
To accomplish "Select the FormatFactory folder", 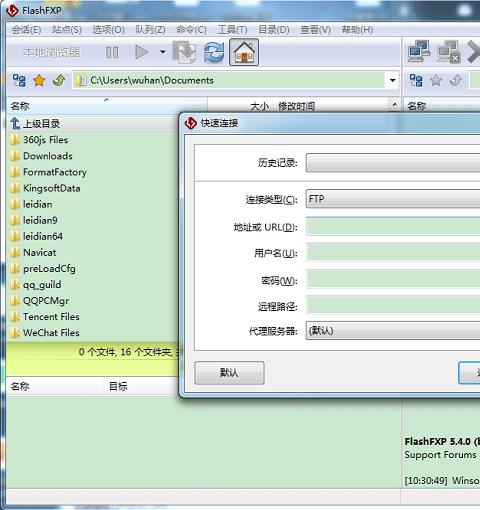I will pos(93,172).
